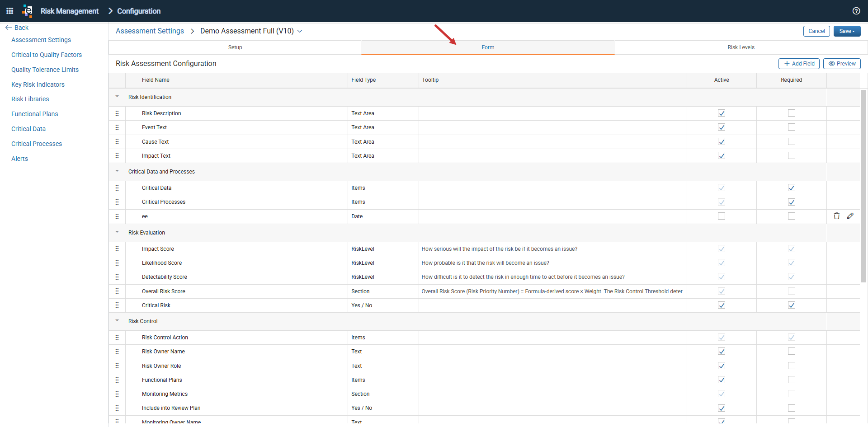868x427 pixels.
Task: Click the Back arrow icon
Action: click(8, 28)
